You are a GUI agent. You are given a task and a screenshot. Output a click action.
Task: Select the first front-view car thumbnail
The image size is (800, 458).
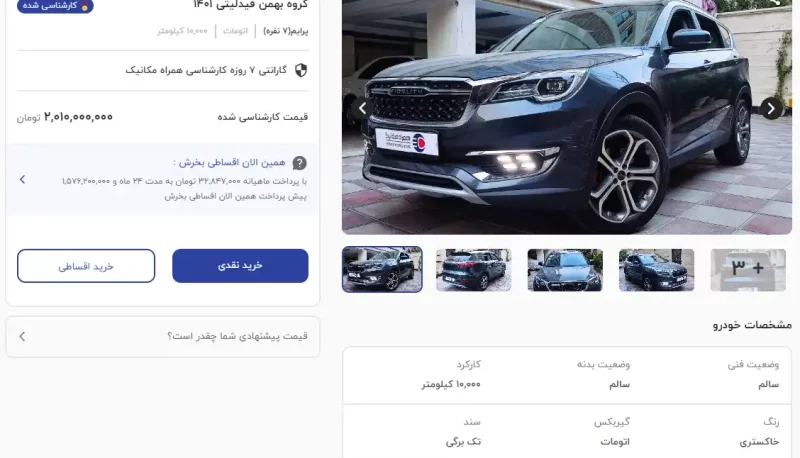tap(382, 269)
